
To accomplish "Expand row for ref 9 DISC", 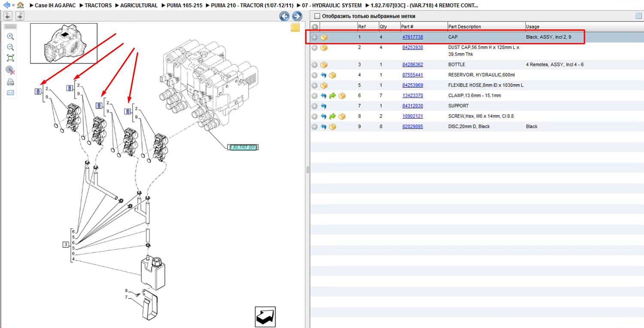I will click(x=315, y=127).
